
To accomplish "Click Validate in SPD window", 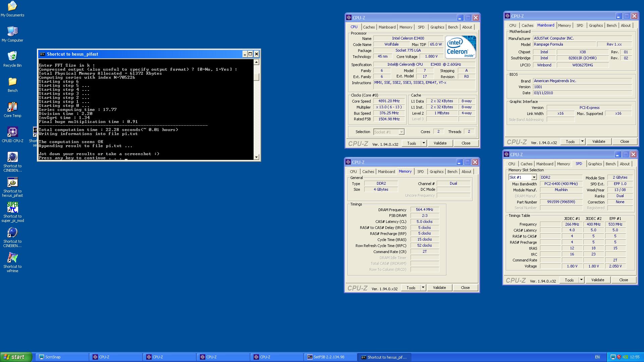I will pos(598,280).
